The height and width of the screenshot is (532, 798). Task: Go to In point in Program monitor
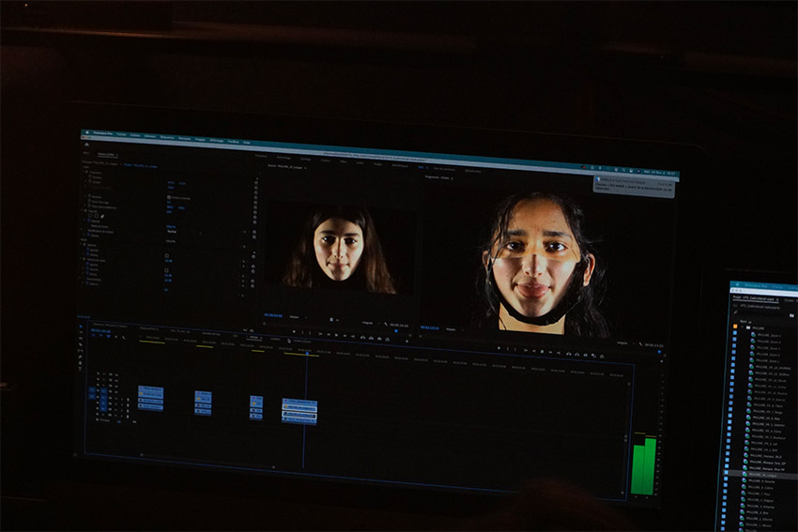tap(525, 350)
